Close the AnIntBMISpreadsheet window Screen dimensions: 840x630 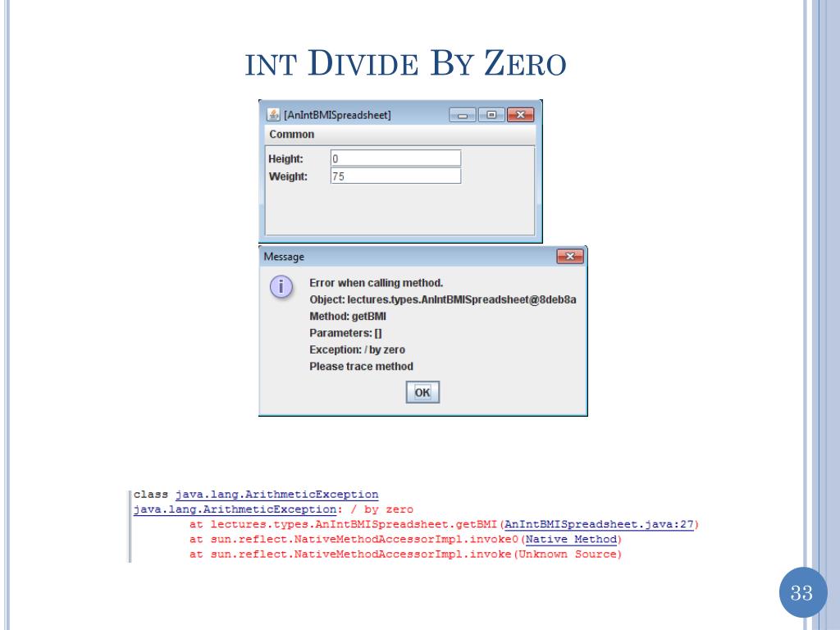coord(520,115)
